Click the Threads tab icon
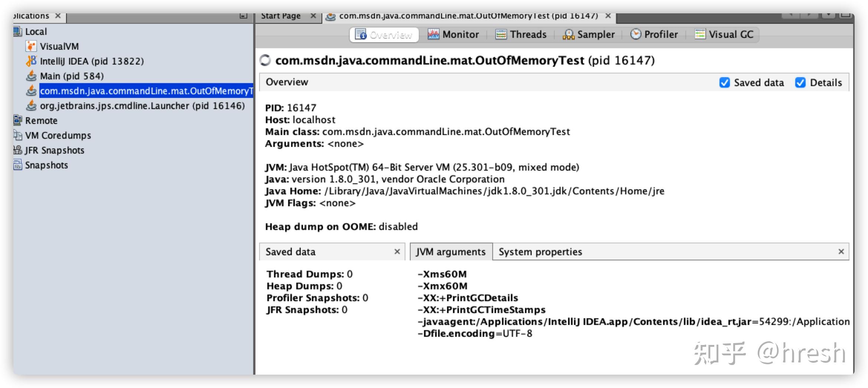Screen dimensions: 868x388 501,34
